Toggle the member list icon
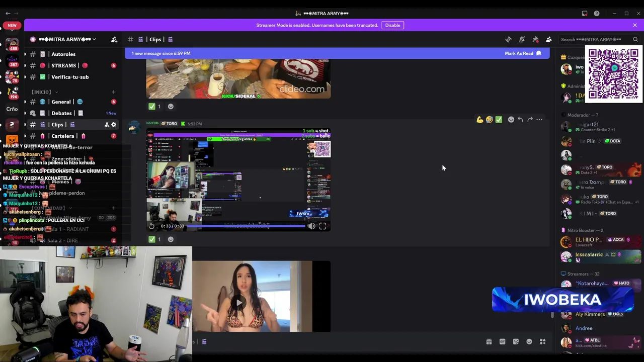 coord(548,39)
